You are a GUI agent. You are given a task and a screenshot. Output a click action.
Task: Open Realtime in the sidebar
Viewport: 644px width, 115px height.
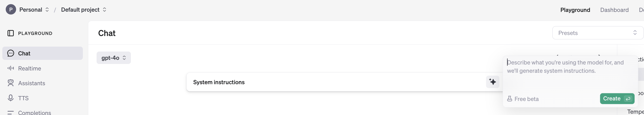pyautogui.click(x=30, y=68)
